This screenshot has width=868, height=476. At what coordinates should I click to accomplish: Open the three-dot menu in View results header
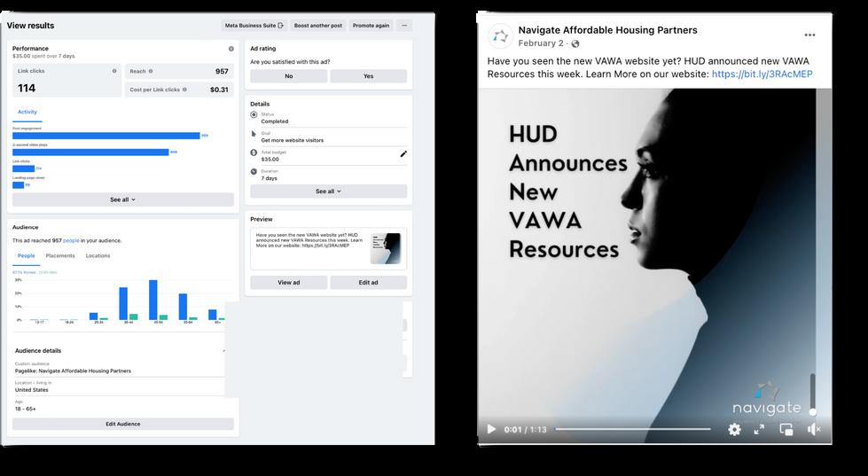[404, 26]
